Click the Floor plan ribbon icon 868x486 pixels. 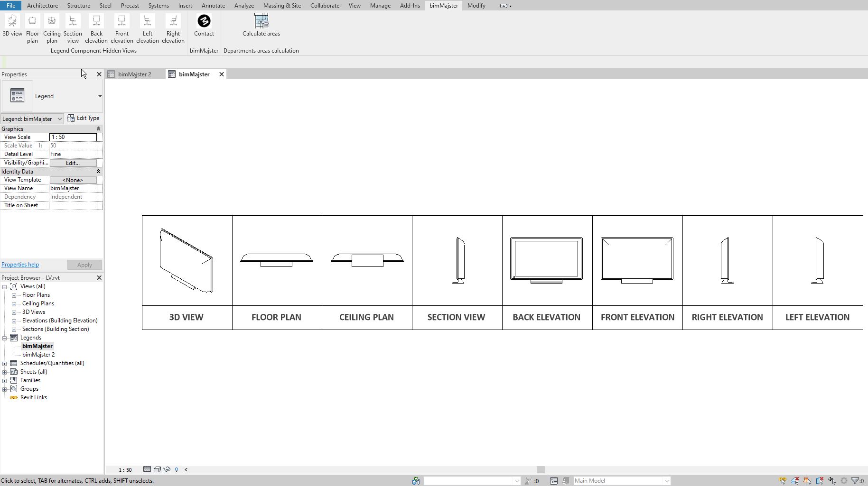[x=32, y=21]
